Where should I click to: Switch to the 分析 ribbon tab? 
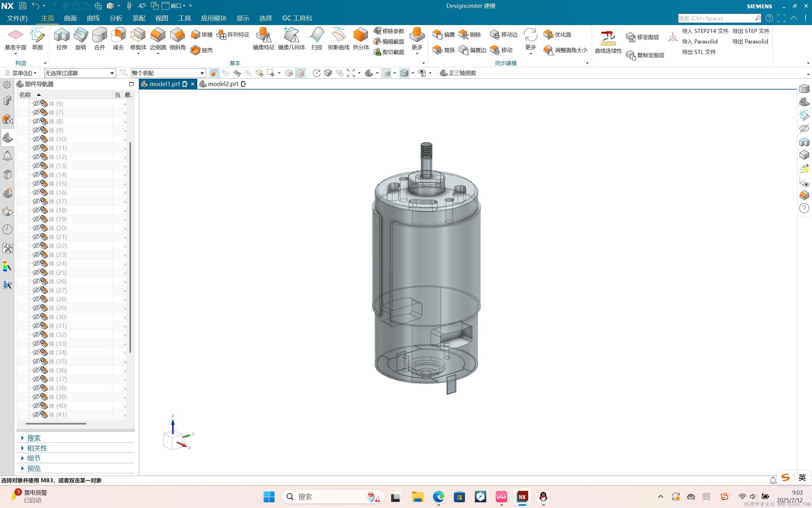click(x=116, y=18)
